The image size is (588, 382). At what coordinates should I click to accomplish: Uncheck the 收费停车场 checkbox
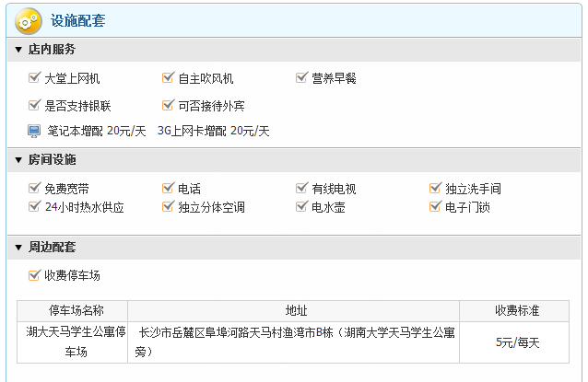coord(35,275)
